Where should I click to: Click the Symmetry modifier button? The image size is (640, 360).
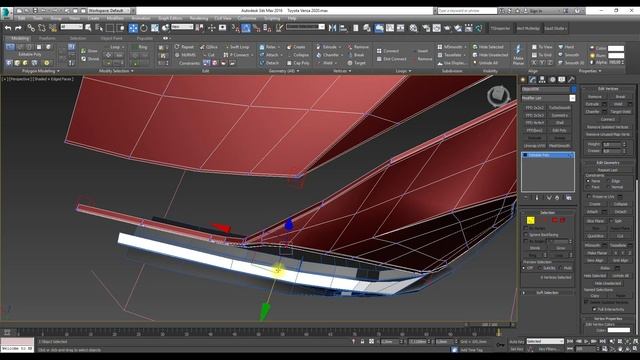tap(560, 115)
